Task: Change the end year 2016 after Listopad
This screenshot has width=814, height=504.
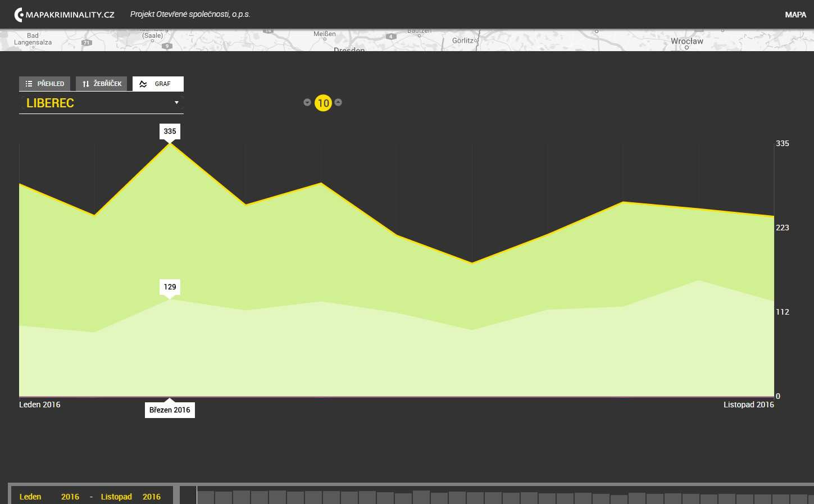Action: [152, 497]
